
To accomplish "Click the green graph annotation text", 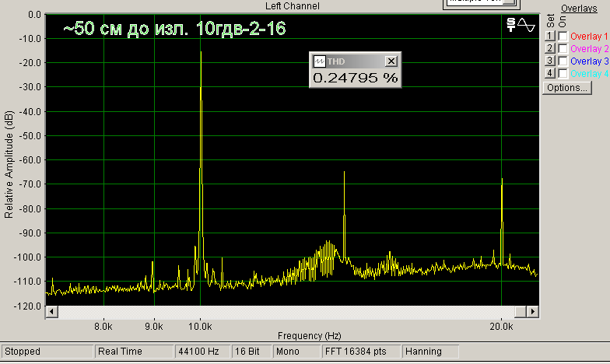I will pos(174,28).
